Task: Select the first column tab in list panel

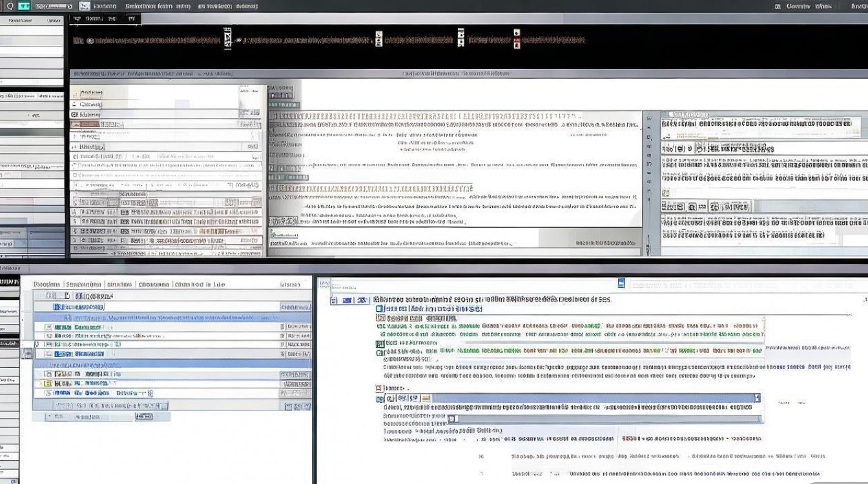Action: (46, 284)
